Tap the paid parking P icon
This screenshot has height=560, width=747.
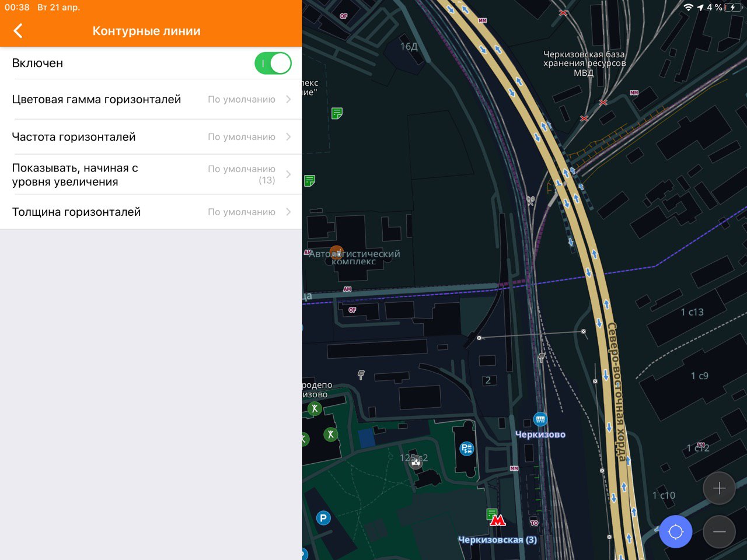click(x=467, y=449)
